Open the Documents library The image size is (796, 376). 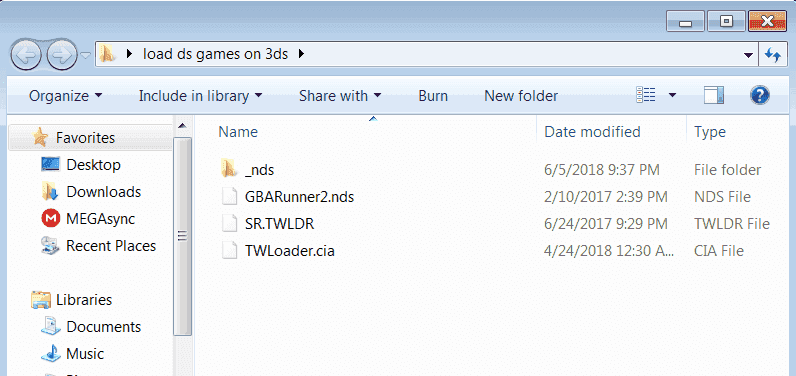pyautogui.click(x=104, y=327)
